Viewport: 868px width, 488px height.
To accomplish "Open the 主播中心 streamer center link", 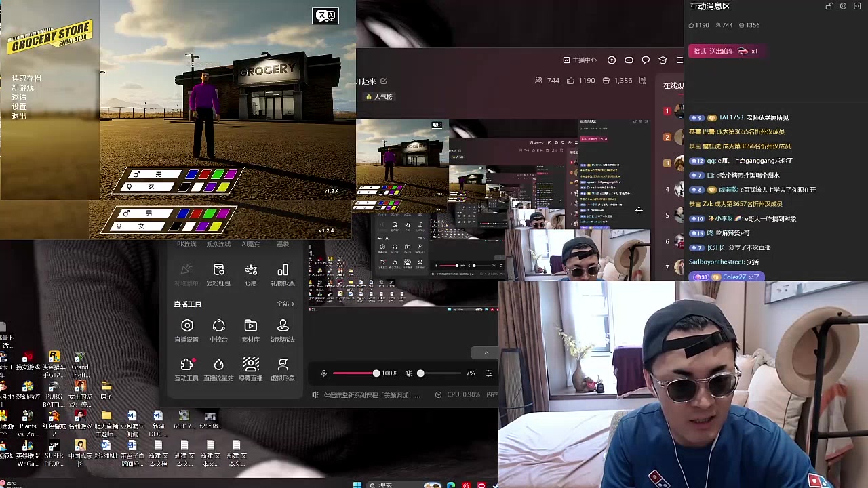I will 580,60.
